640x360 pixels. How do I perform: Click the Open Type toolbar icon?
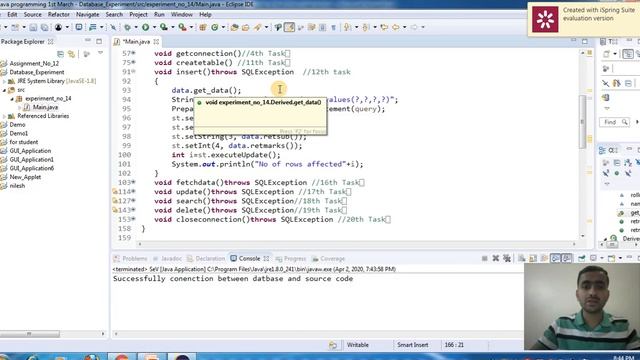(x=234, y=27)
